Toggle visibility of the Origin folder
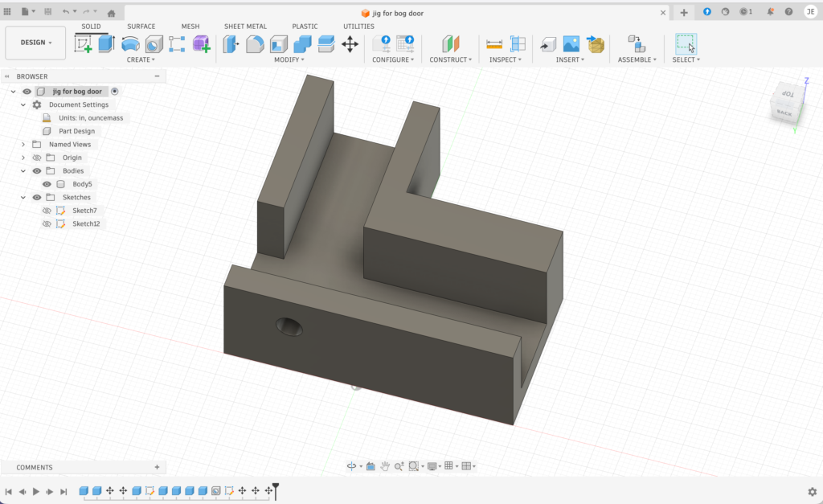823x504 pixels. (x=37, y=158)
